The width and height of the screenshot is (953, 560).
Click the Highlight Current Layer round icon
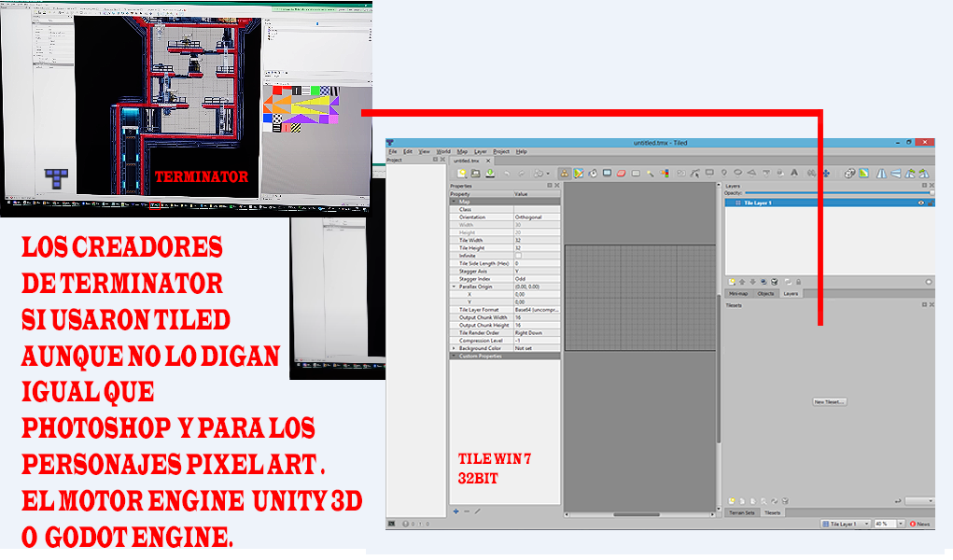point(929,282)
